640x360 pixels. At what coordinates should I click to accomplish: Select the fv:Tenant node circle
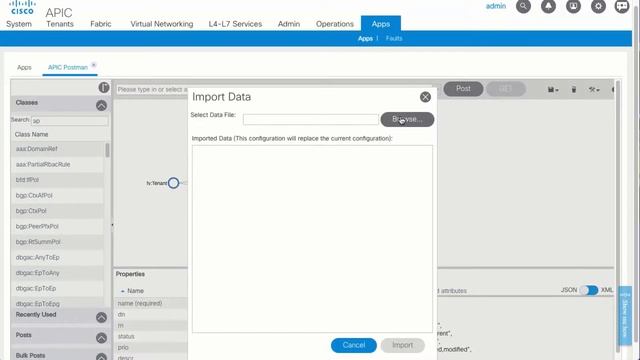(173, 183)
